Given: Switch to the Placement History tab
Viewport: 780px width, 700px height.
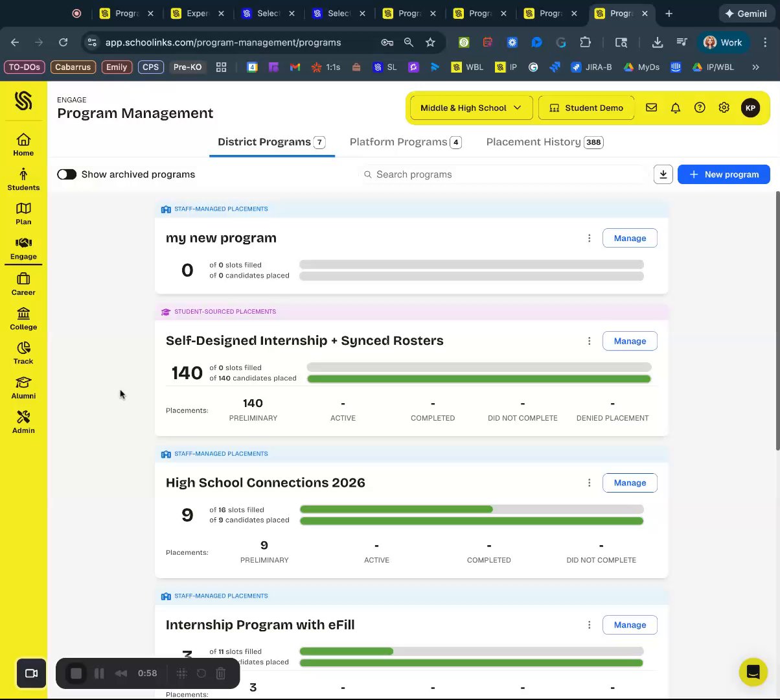Looking at the screenshot, I should (545, 142).
